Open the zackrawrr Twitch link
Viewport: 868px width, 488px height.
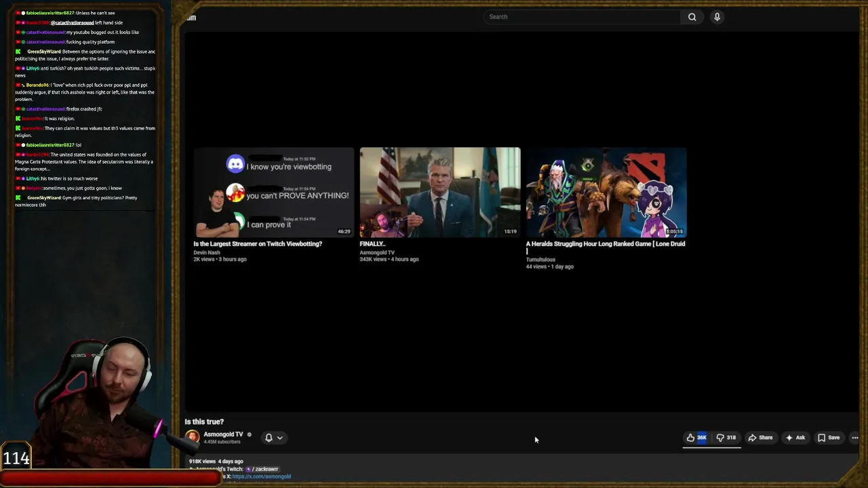pos(262,469)
